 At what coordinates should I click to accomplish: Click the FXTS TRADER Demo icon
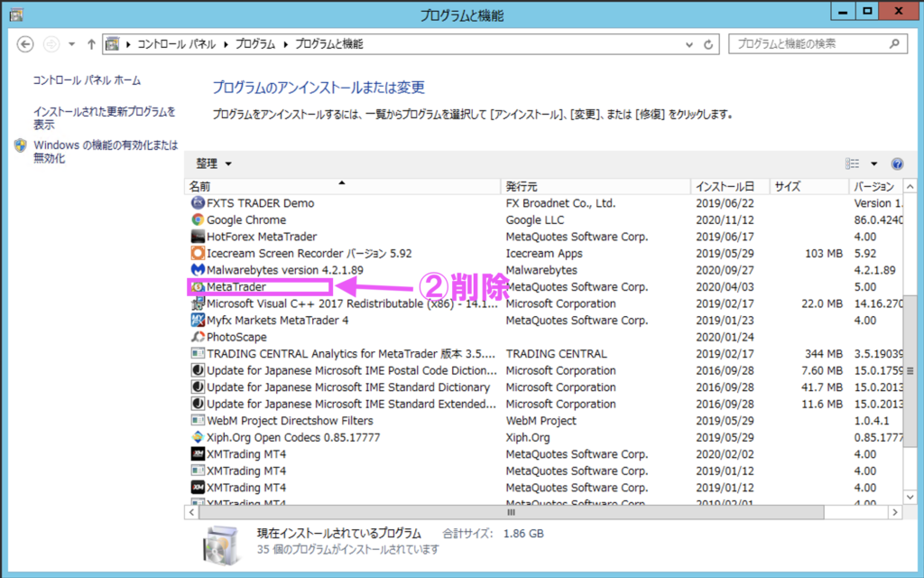pos(198,203)
